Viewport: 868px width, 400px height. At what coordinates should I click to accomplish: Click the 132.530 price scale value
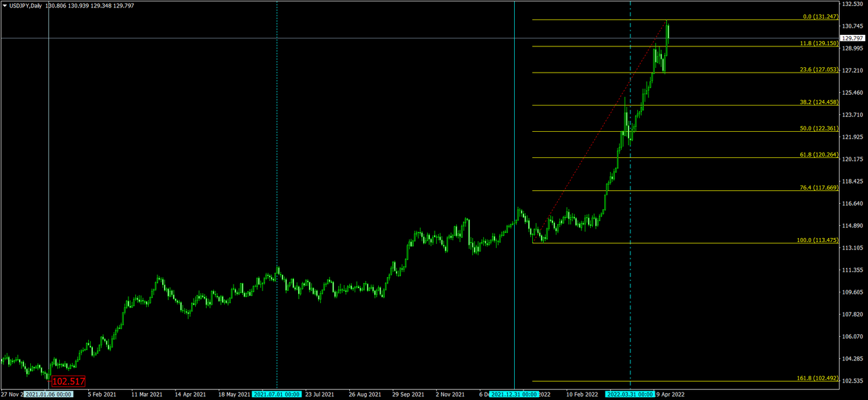click(x=853, y=4)
